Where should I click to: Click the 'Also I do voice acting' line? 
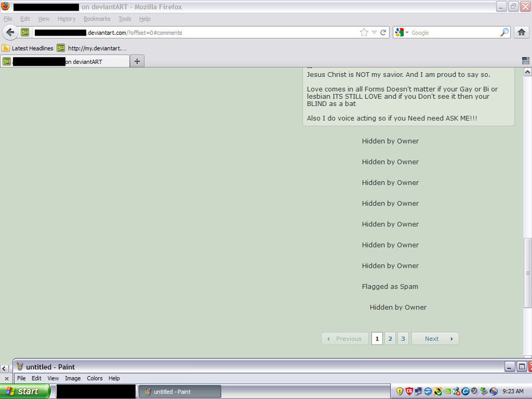tap(392, 118)
